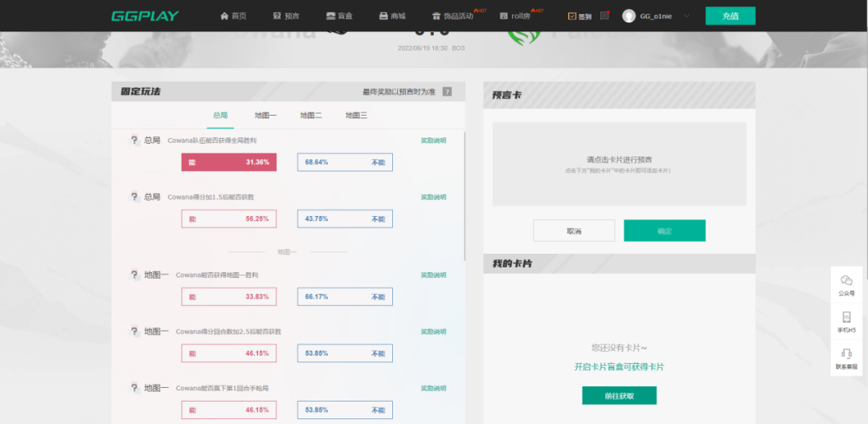Click the 请点击卡片进行预言 card area
This screenshot has height=424, width=868.
pyautogui.click(x=619, y=164)
